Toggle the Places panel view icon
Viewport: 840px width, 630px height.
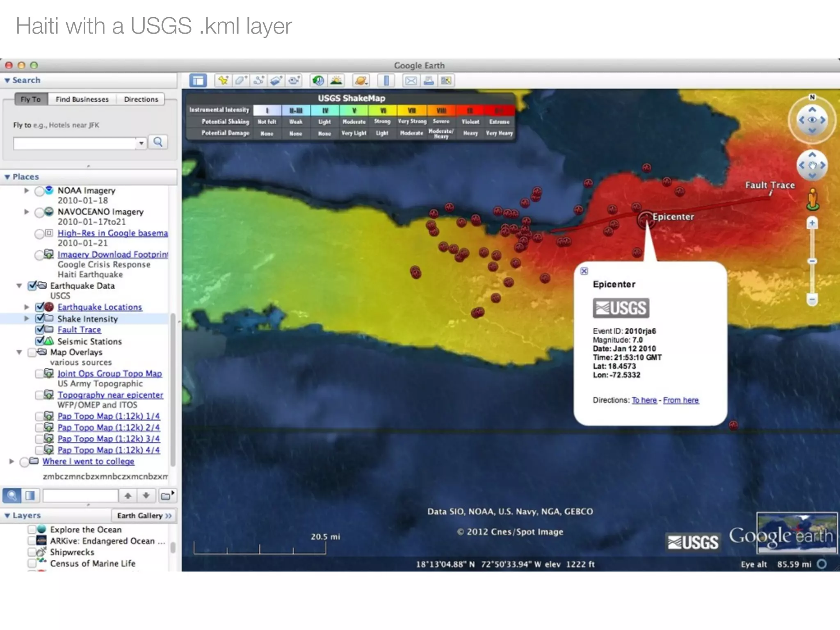pos(30,495)
